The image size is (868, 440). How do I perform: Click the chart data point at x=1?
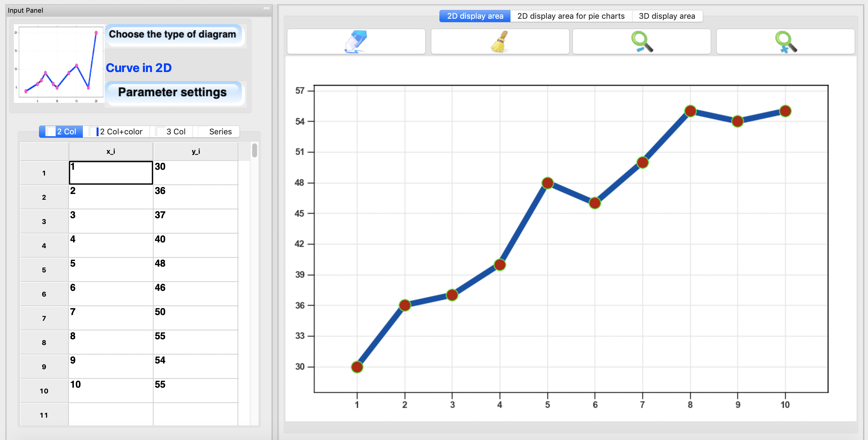coord(357,367)
